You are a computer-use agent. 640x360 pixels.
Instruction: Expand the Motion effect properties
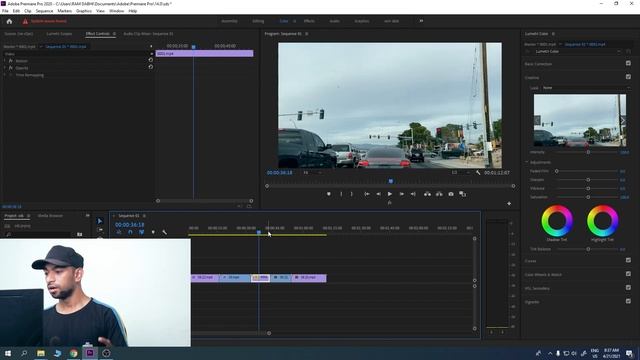pos(5,61)
